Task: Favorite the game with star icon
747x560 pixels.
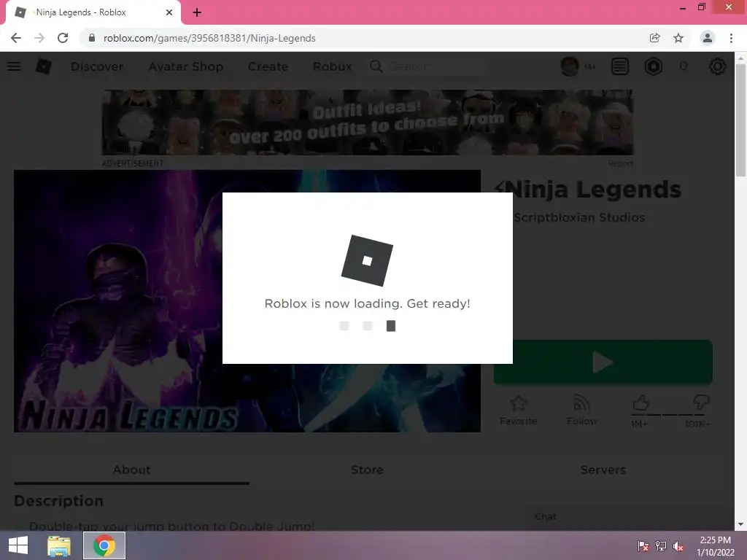Action: 519,410
